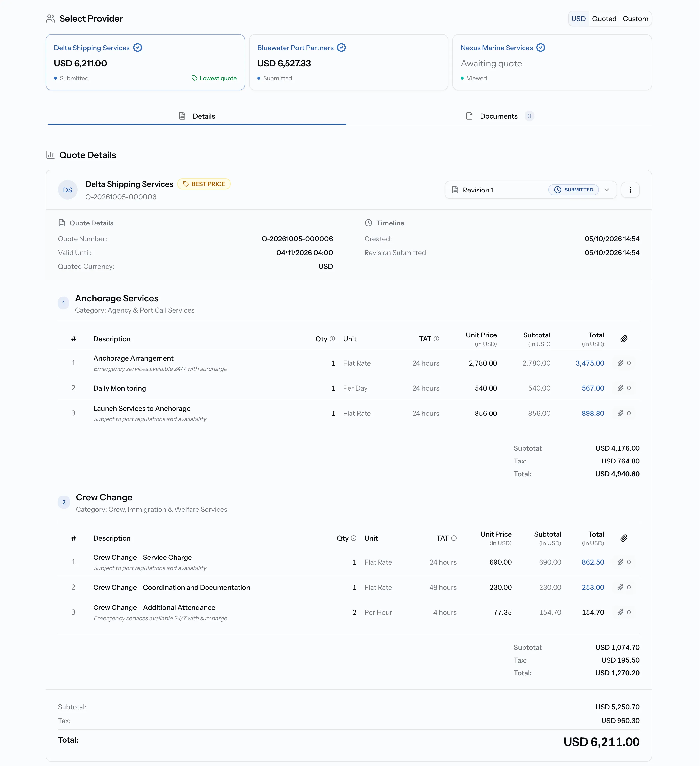Screen dimensions: 700x766
Task: Click the Lowest quote tag on Delta card
Action: [214, 78]
